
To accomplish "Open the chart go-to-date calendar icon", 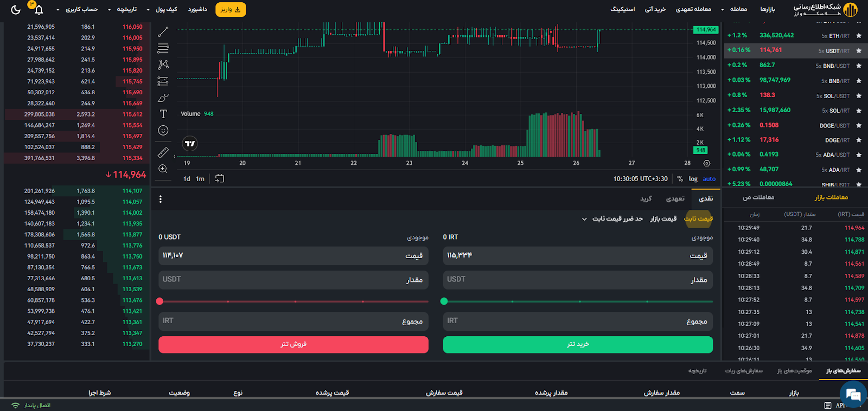I will (x=220, y=178).
